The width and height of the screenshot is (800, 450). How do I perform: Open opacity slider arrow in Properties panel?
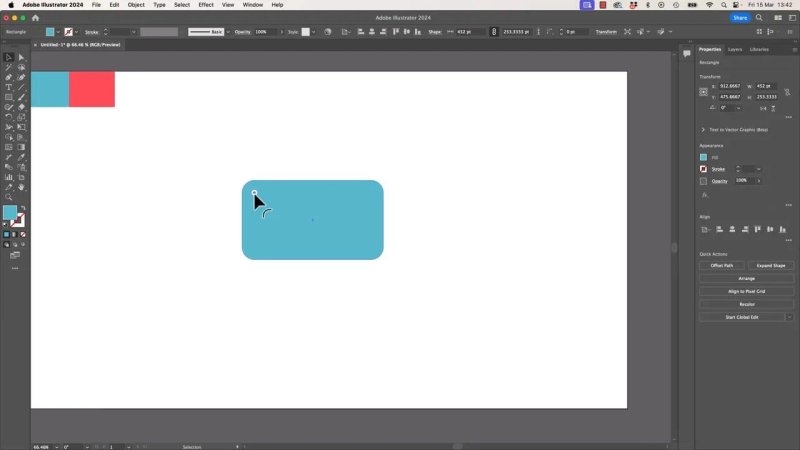[759, 181]
